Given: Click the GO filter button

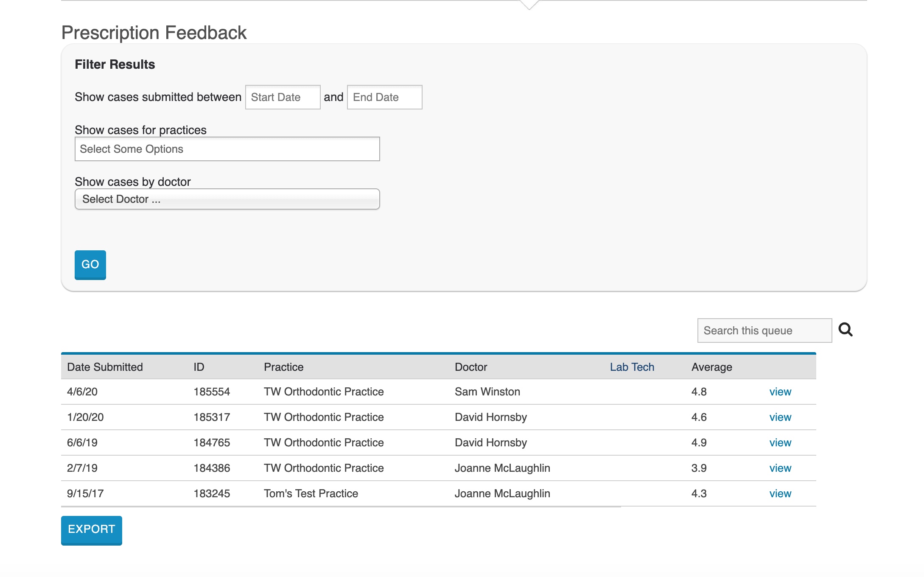Looking at the screenshot, I should (x=90, y=265).
